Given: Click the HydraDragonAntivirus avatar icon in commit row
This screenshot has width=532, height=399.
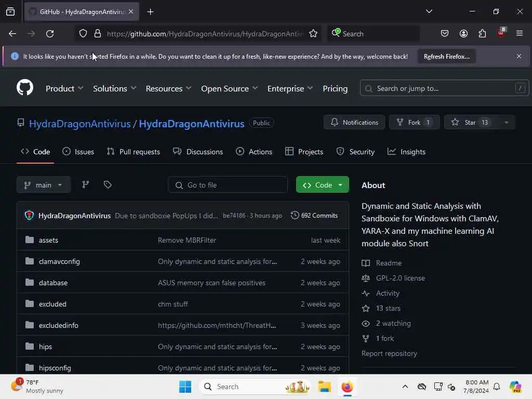Looking at the screenshot, I should point(30,216).
